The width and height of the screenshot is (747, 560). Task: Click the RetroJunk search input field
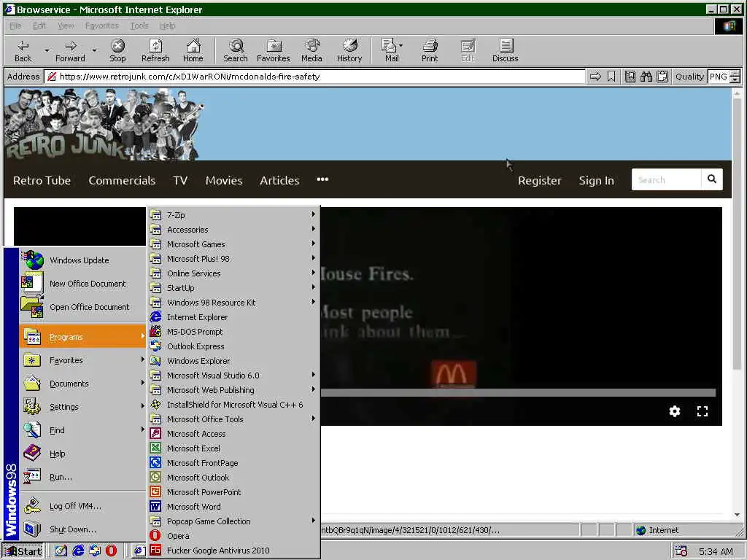[666, 179]
